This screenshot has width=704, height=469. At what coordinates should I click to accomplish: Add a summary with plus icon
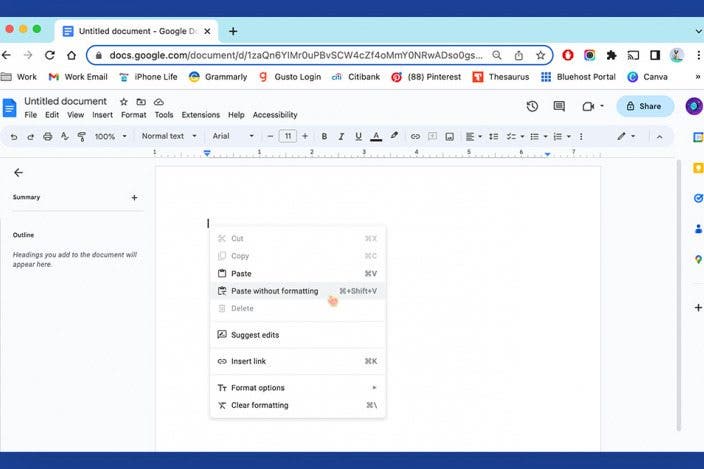point(134,198)
